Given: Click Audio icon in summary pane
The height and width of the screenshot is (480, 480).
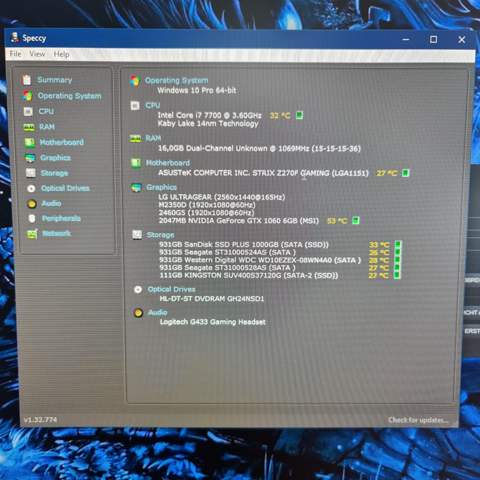Looking at the screenshot, I should [x=138, y=313].
